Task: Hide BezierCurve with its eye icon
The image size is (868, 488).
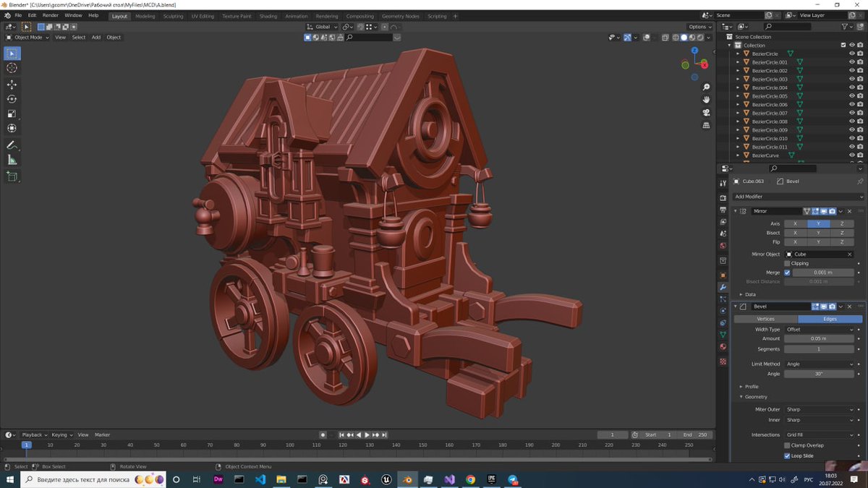Action: point(851,155)
